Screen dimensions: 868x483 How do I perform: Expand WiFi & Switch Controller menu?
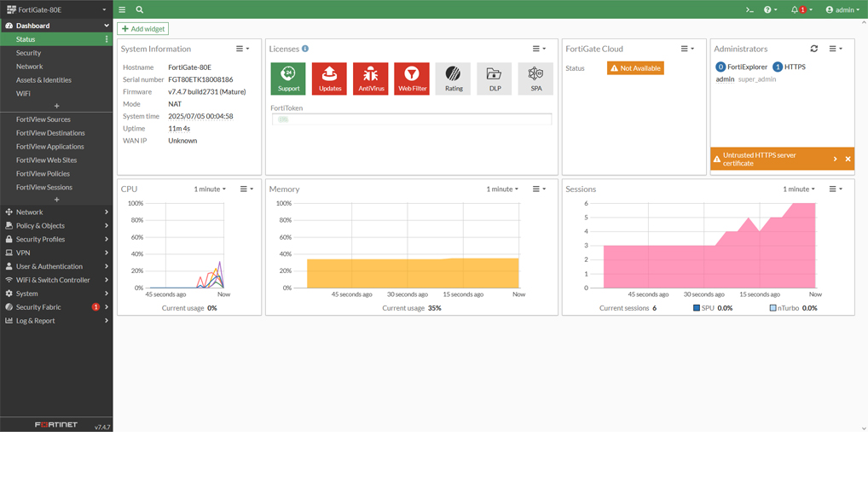56,280
